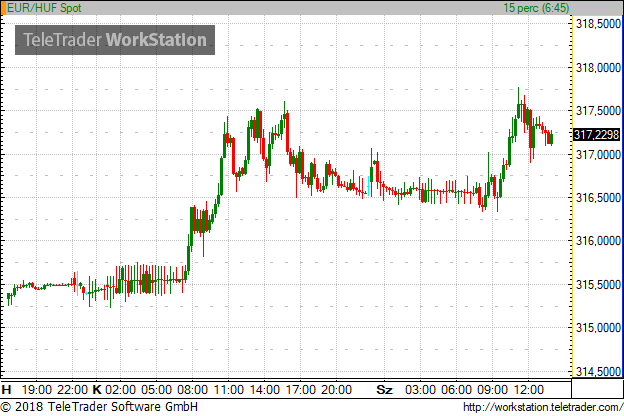624x416 pixels.
Task: Select the current price tag 317,2298
Action: click(596, 135)
